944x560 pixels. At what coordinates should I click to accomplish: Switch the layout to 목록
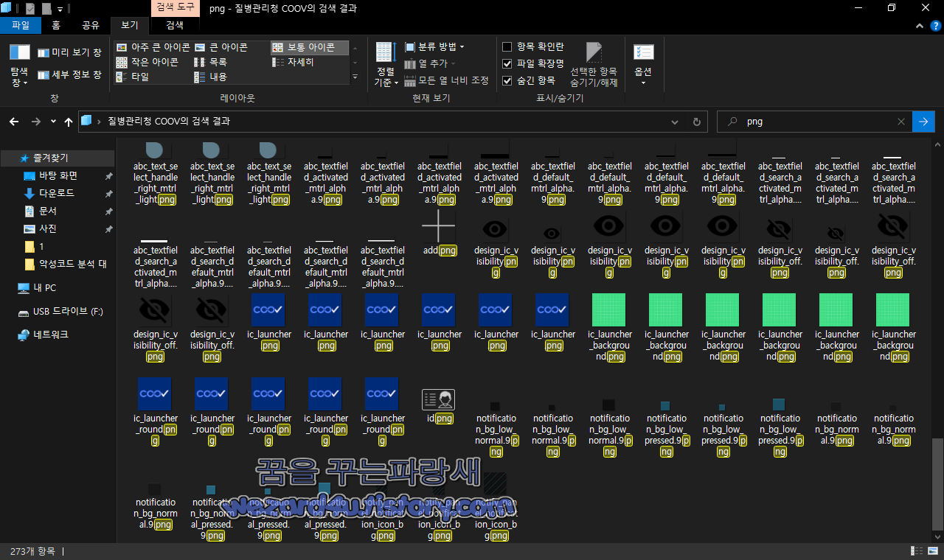click(211, 62)
